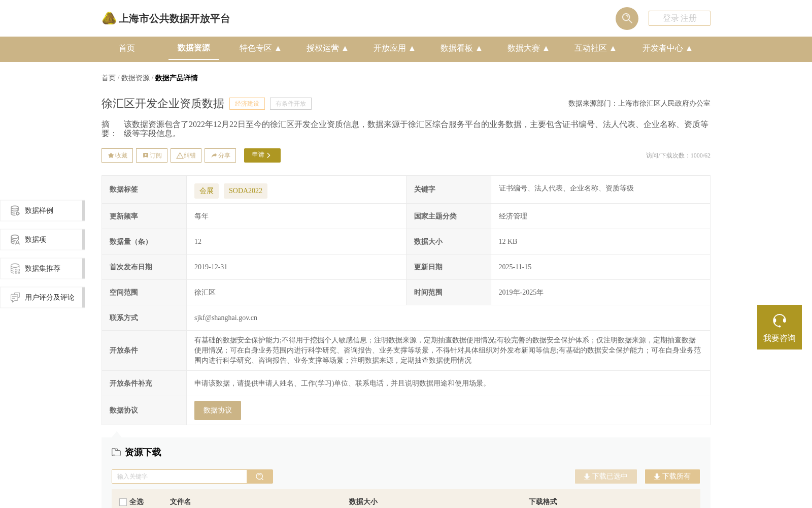The height and width of the screenshot is (508, 812).
Task: Click search icon in 资源下载 keyword box
Action: click(260, 477)
